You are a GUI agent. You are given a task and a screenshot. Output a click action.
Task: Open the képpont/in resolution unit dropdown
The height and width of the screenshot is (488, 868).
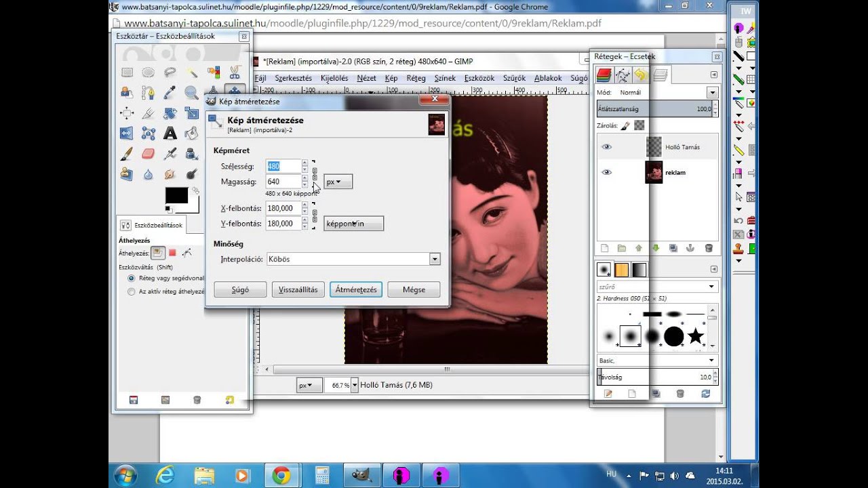point(353,224)
